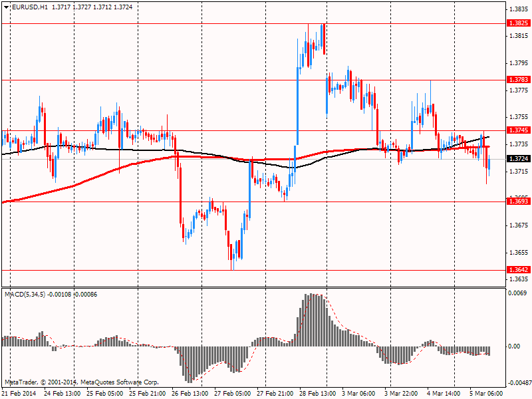Open the EURUSD,H1 chart dropdown triangle
Viewport: 532px width, 399px height.
click(7, 7)
